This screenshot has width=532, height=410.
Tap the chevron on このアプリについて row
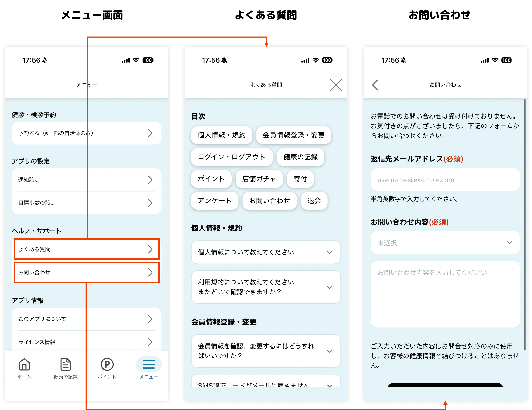click(x=150, y=319)
